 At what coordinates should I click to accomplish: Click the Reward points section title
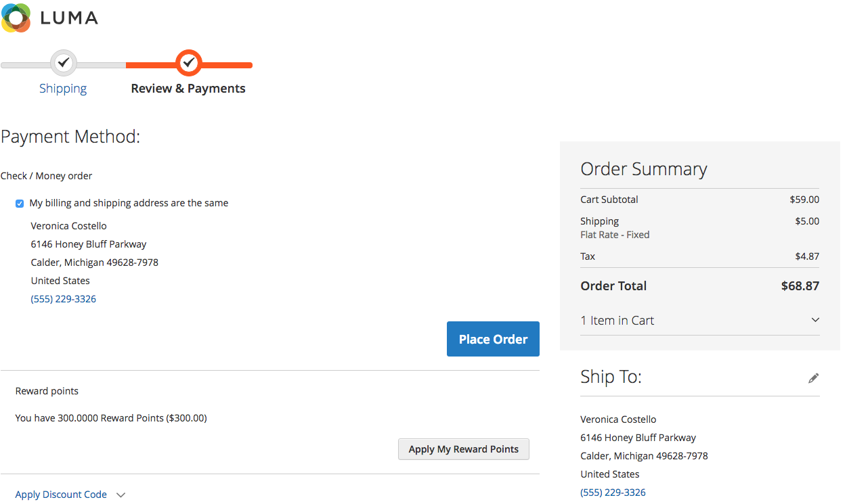click(x=47, y=391)
